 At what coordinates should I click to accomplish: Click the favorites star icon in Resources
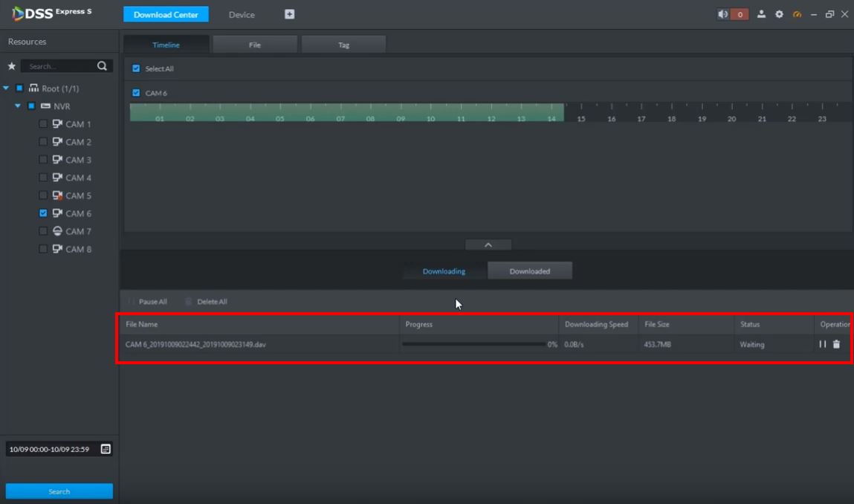11,66
